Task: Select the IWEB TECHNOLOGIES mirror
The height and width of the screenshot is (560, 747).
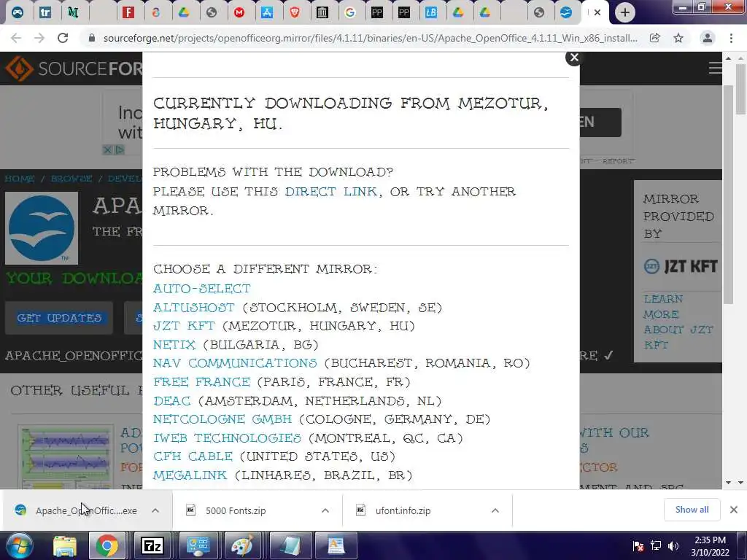Action: click(228, 438)
